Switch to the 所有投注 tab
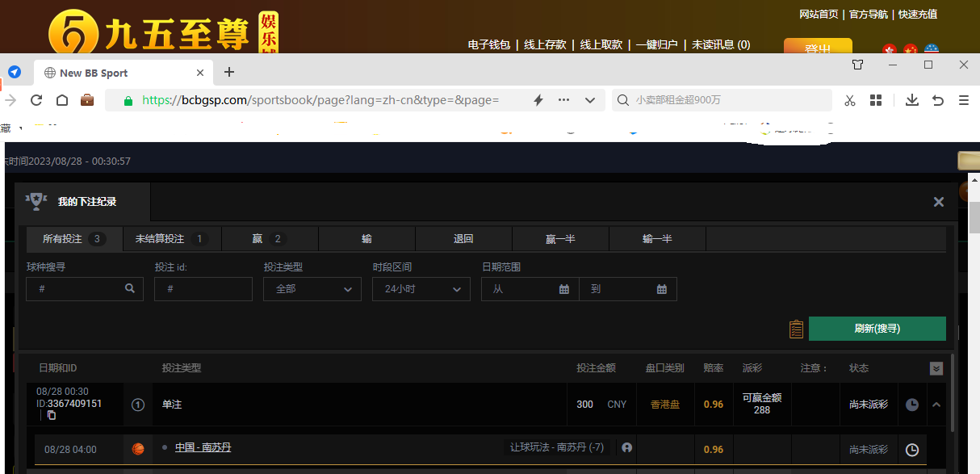The height and width of the screenshot is (474, 980). click(x=73, y=239)
